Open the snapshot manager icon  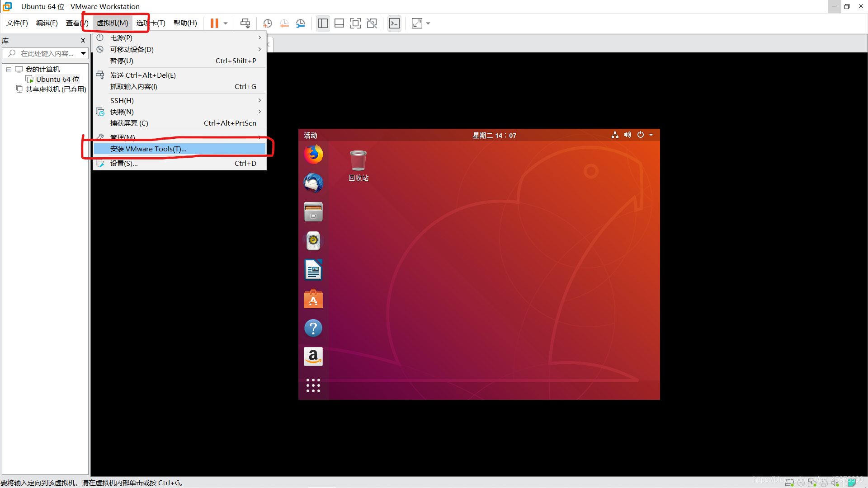click(301, 23)
